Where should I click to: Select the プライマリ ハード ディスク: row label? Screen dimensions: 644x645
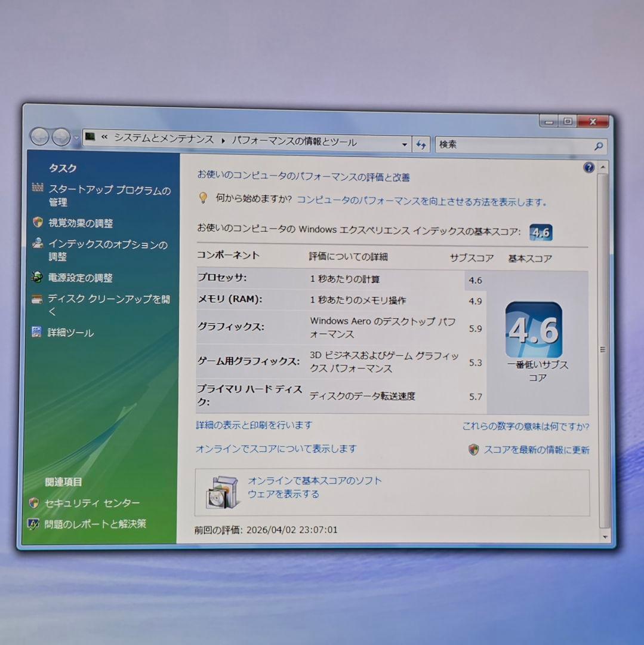(250, 395)
